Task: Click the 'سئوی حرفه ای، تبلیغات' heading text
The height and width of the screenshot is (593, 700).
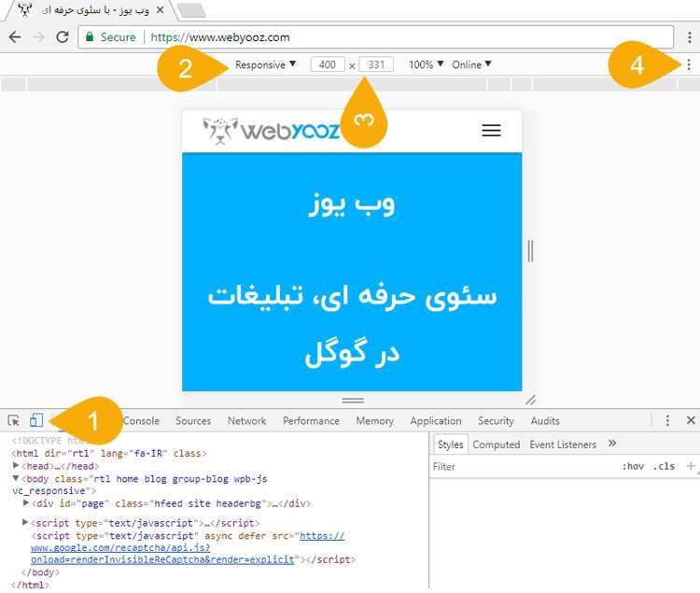Action: [352, 296]
